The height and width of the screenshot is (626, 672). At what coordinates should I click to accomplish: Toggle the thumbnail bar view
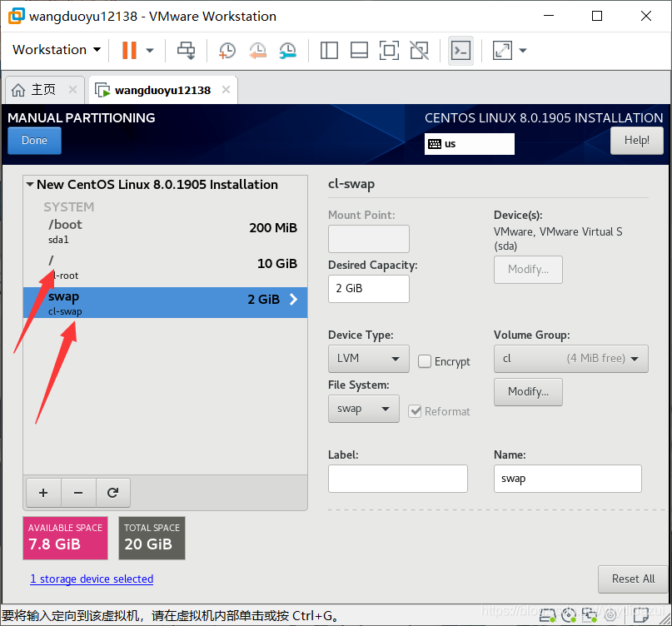point(359,50)
